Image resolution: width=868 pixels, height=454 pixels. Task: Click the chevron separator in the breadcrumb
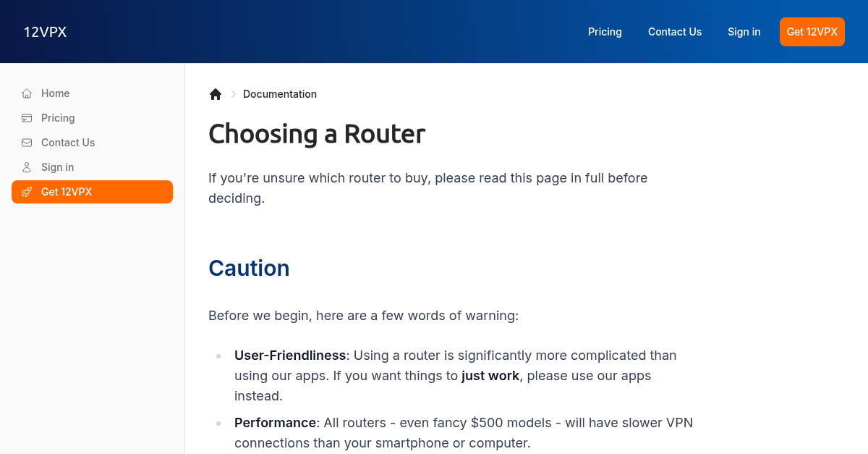233,94
